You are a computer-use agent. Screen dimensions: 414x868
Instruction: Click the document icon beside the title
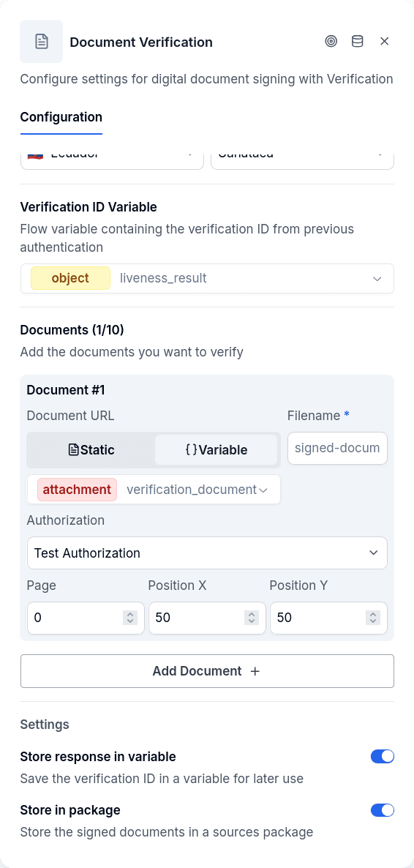[42, 42]
